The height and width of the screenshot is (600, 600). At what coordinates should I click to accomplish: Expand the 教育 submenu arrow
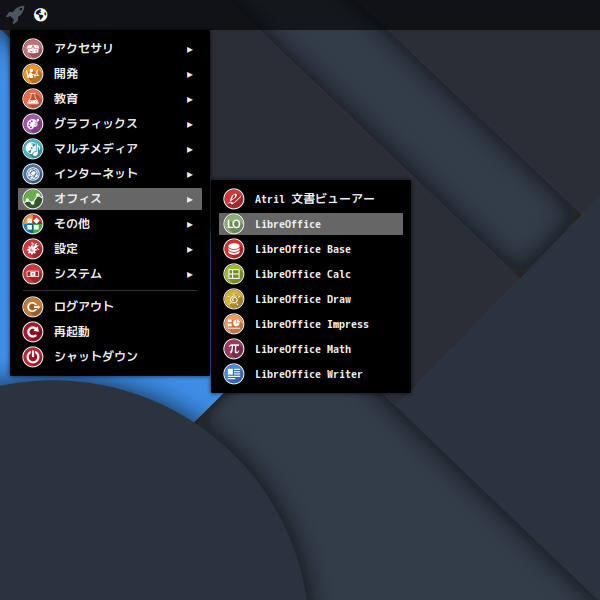(x=189, y=100)
